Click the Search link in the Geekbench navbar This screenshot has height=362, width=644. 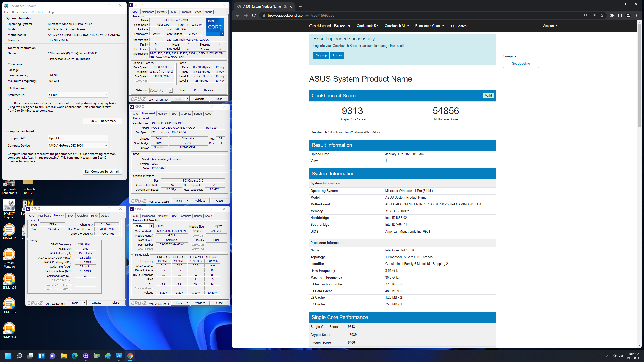click(459, 26)
